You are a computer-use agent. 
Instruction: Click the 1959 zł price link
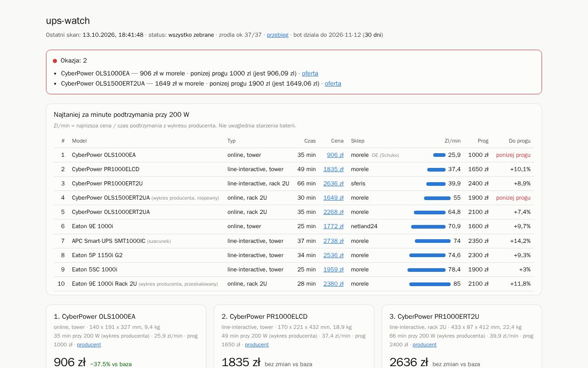tap(333, 270)
